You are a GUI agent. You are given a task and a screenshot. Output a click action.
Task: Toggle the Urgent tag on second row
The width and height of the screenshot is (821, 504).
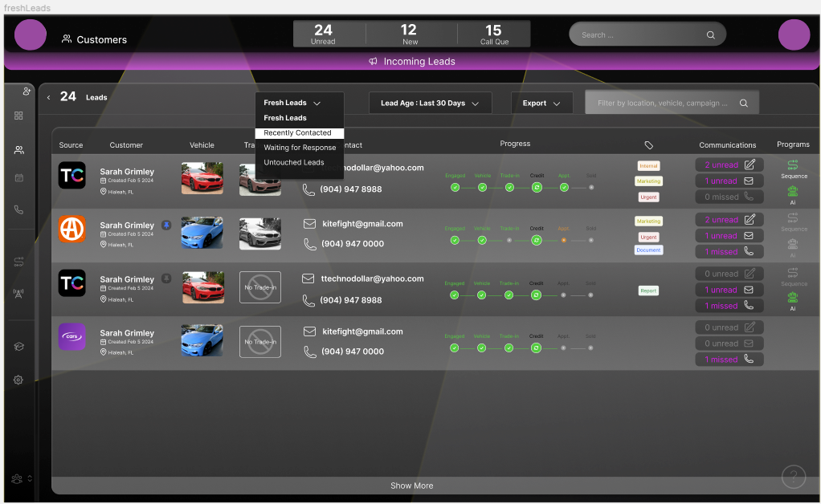pos(647,237)
